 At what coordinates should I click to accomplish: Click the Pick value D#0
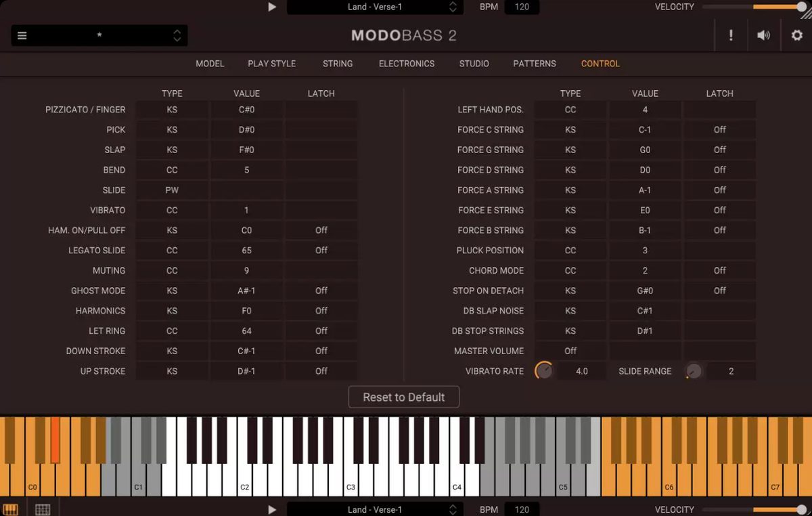tap(247, 129)
